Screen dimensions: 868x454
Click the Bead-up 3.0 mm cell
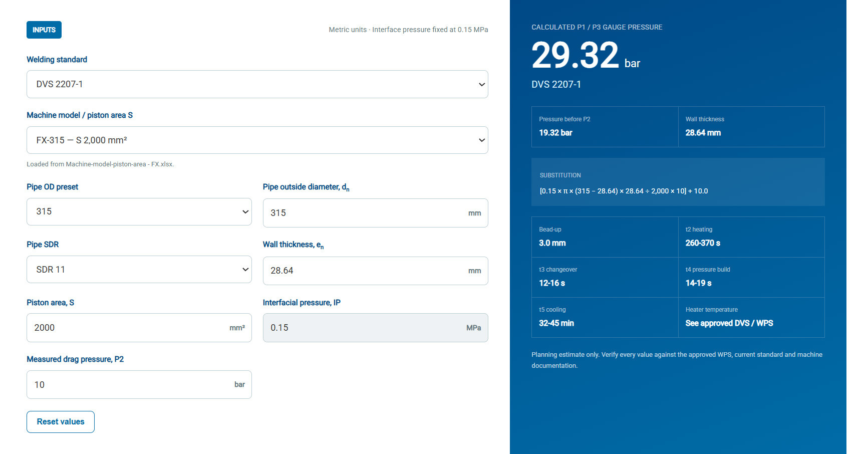point(605,237)
